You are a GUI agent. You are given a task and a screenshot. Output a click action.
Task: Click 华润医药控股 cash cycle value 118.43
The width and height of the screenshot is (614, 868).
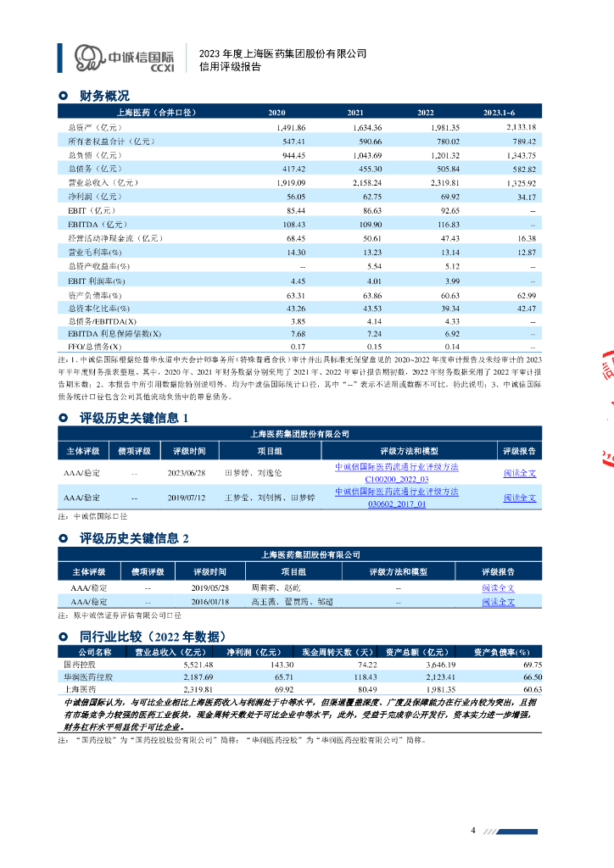click(x=366, y=677)
